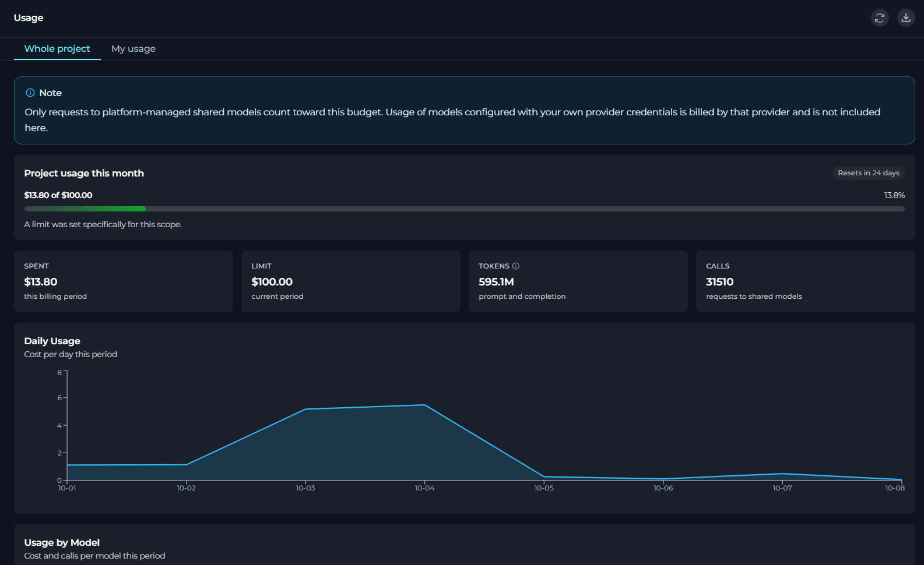Click the download usage report icon
Viewport: 924px width, 565px height.
pyautogui.click(x=906, y=18)
